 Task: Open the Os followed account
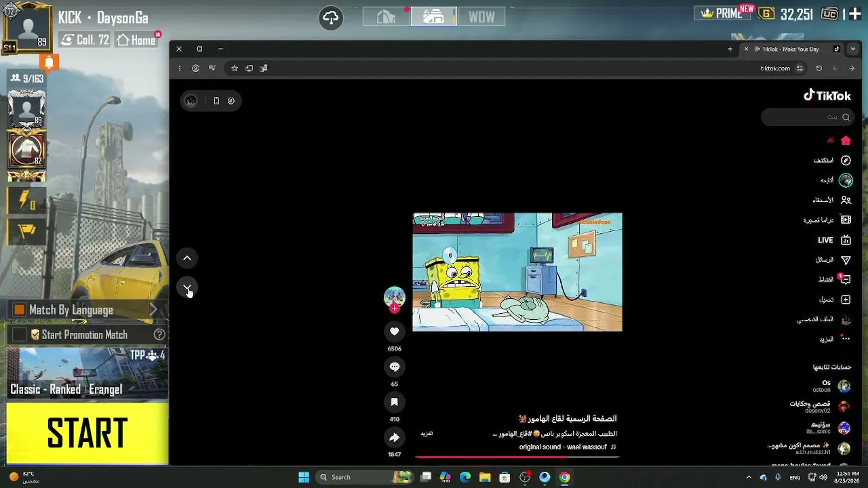tap(831, 386)
